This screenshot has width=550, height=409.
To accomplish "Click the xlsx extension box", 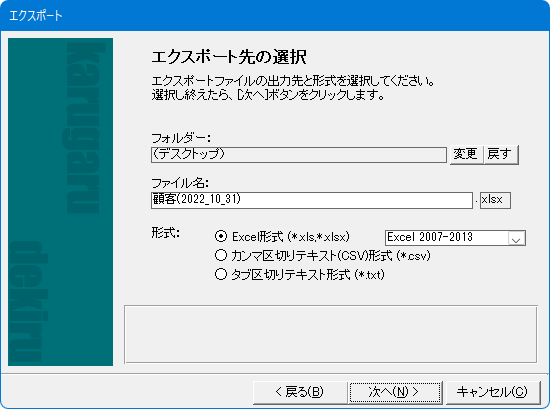I will [495, 200].
